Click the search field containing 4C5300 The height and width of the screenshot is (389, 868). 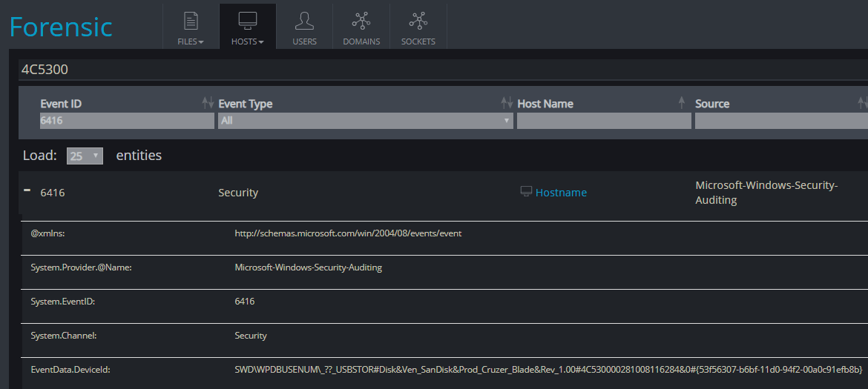[443, 70]
